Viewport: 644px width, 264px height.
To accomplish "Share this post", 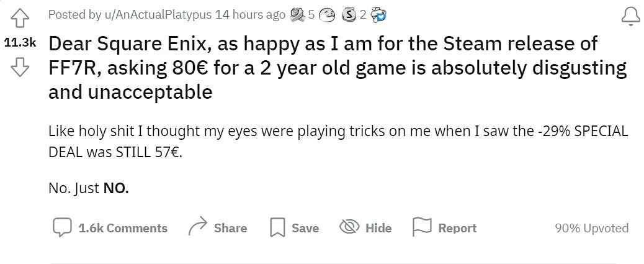I will 230,228.
